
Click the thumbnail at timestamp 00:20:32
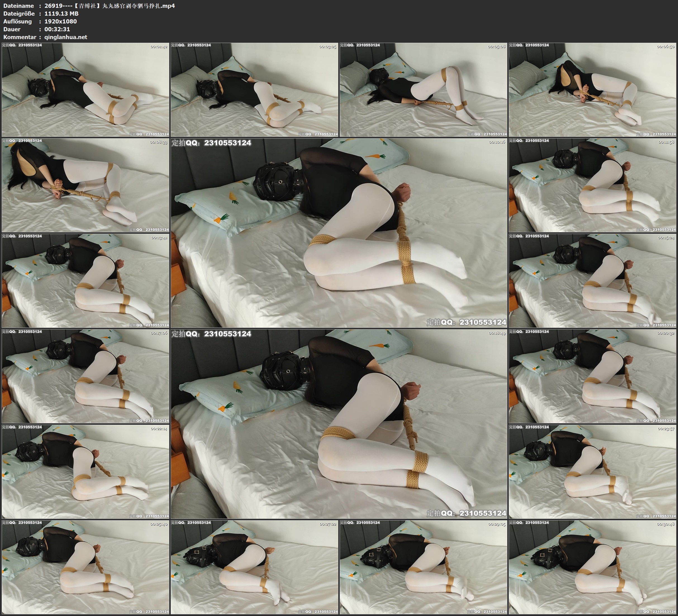[592, 376]
